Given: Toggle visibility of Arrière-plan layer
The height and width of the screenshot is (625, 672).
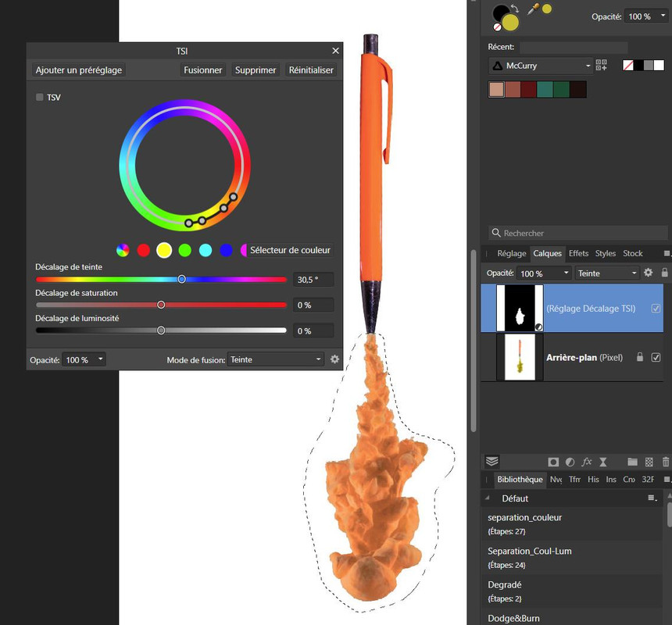Looking at the screenshot, I should (656, 357).
